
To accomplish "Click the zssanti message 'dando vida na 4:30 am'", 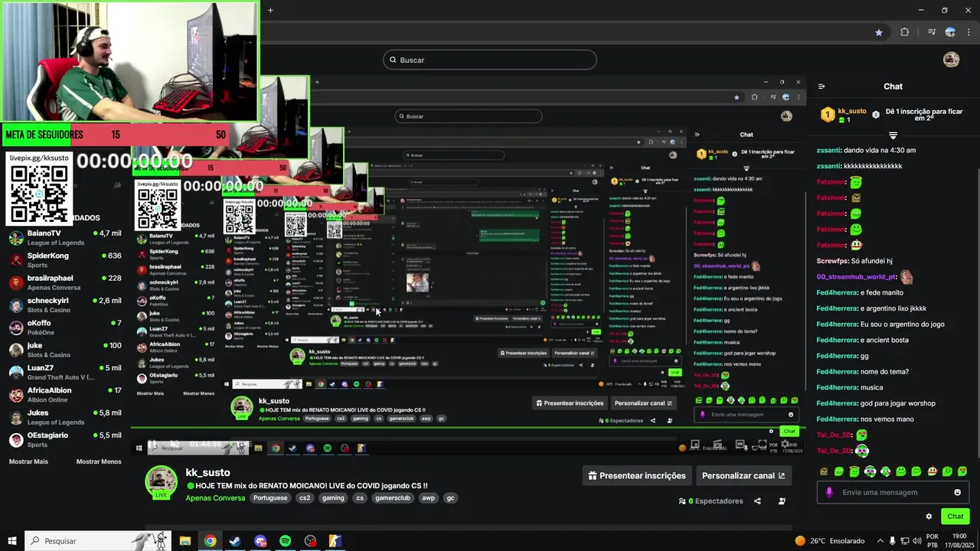I will 880,150.
